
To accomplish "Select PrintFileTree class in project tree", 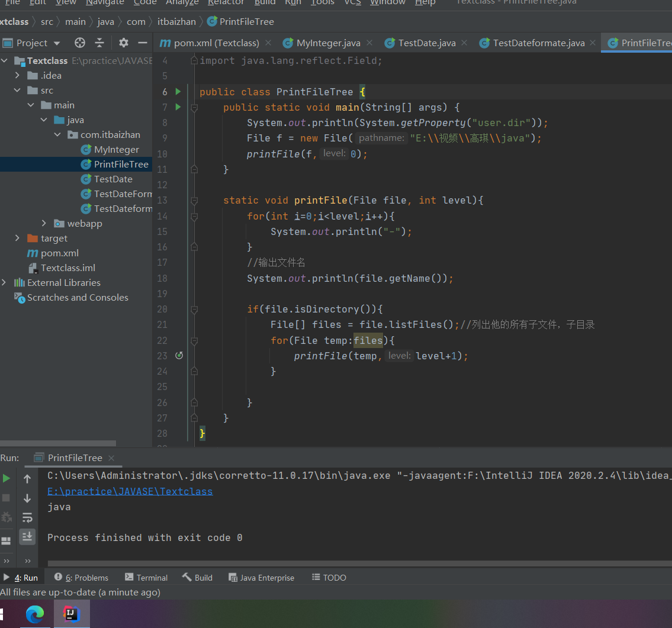I will [121, 164].
